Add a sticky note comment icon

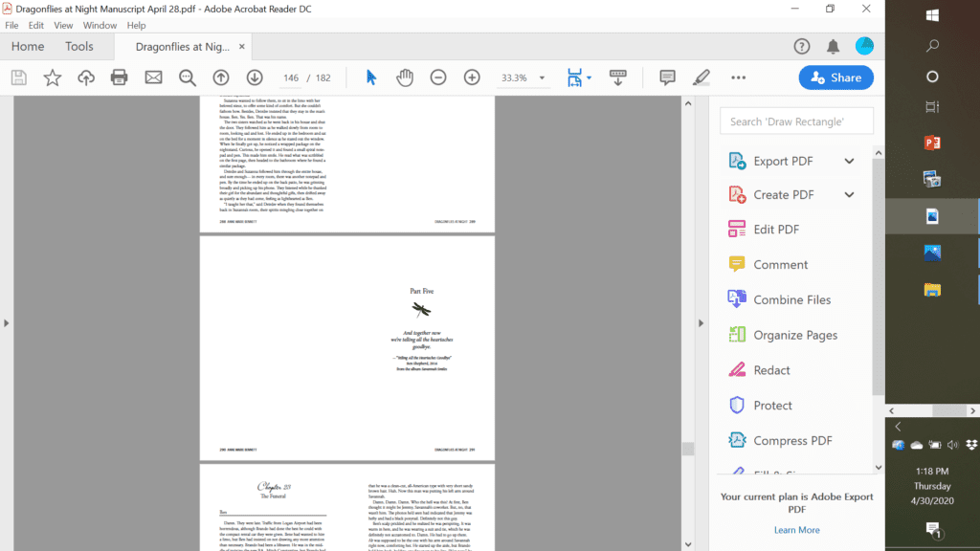[668, 77]
